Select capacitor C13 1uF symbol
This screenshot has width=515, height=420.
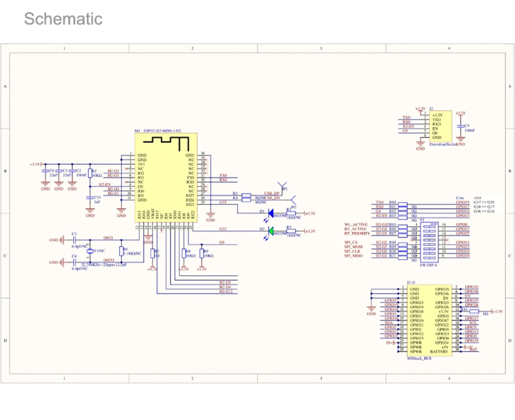pos(90,197)
